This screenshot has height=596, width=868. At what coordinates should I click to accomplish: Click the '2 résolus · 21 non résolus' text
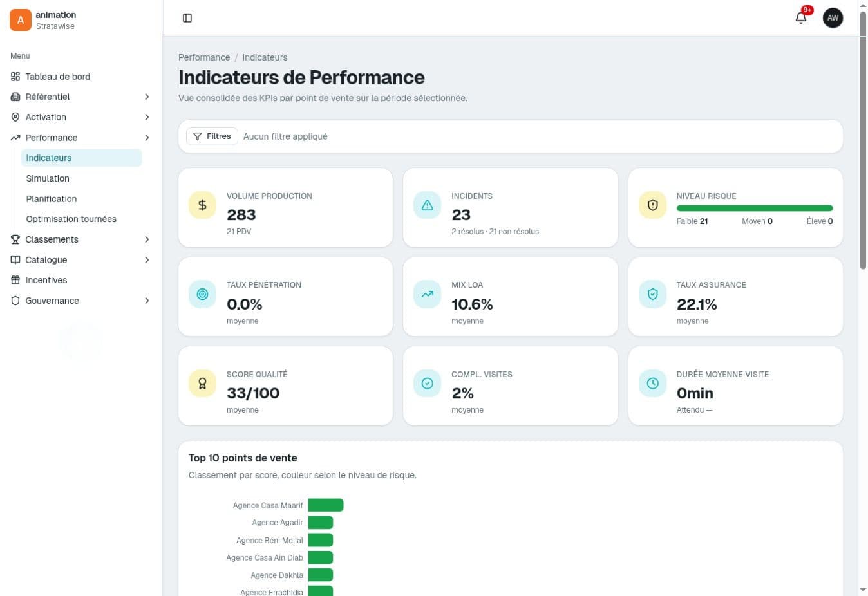click(x=495, y=232)
